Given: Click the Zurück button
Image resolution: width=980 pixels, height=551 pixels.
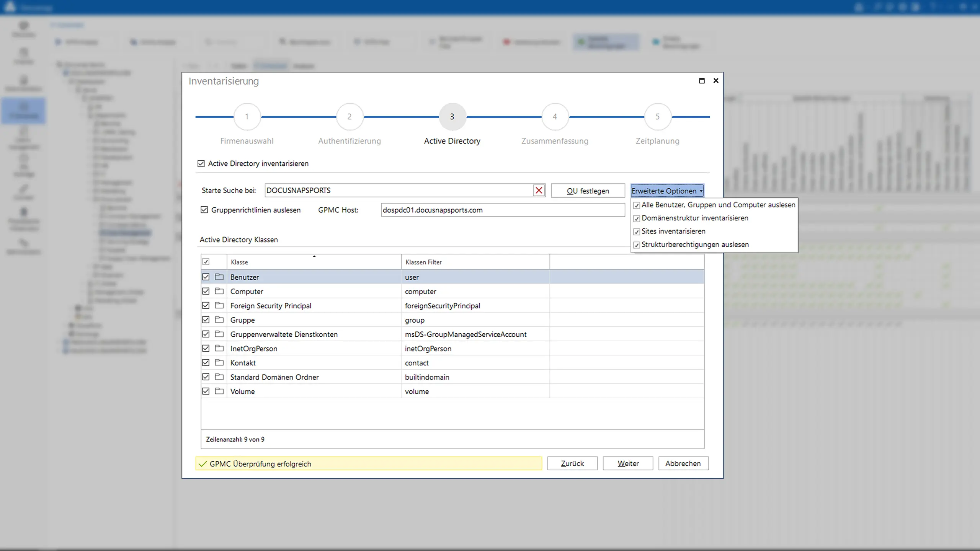Looking at the screenshot, I should point(572,463).
